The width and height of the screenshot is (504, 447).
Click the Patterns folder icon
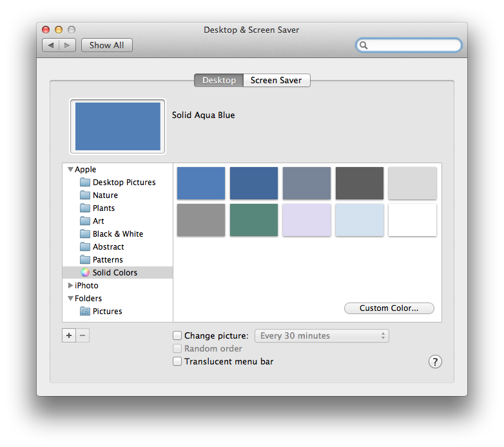coord(85,259)
